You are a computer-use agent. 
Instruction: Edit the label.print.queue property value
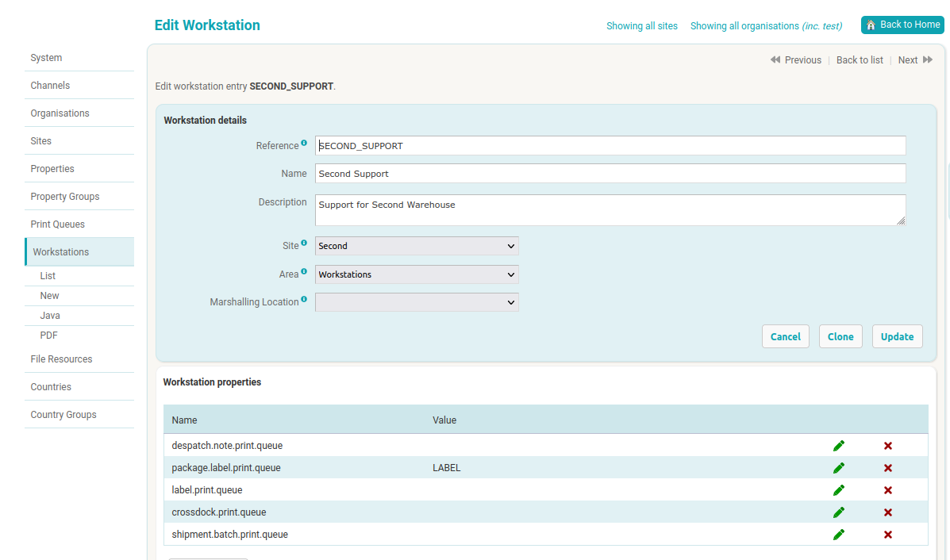click(x=839, y=490)
